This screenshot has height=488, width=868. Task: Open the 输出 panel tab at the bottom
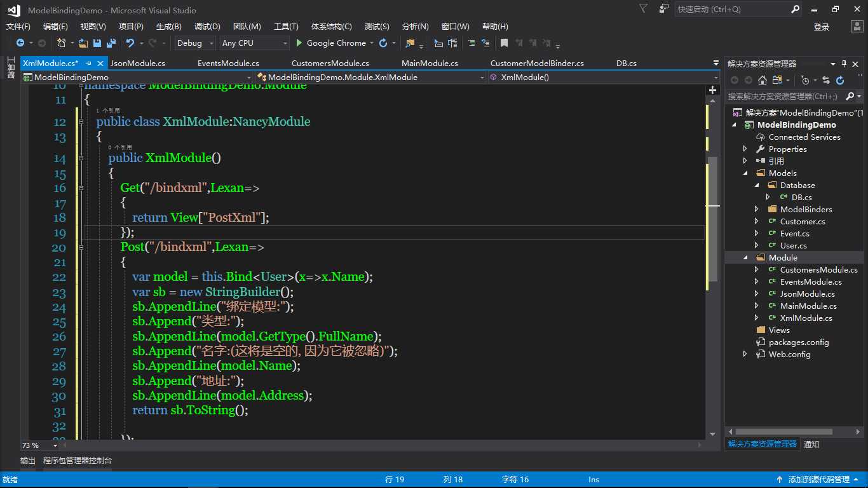(x=28, y=461)
